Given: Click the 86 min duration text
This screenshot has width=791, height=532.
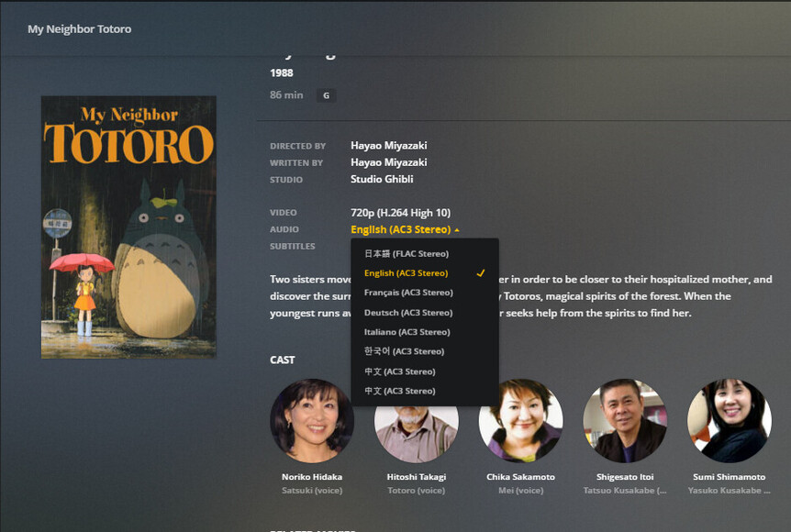Looking at the screenshot, I should tap(286, 94).
